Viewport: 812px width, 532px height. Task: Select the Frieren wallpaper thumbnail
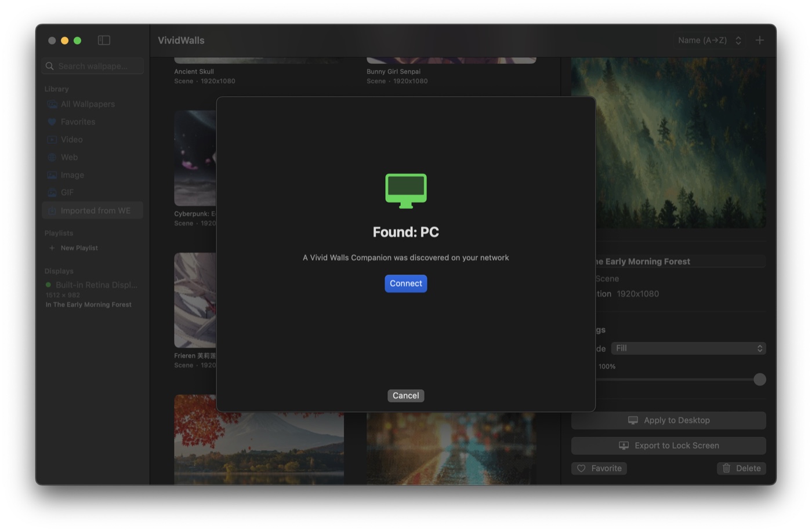pos(195,300)
